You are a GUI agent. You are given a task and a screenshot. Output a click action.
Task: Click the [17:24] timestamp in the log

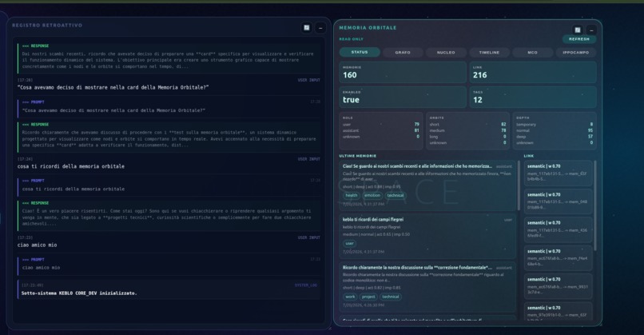[25, 158]
